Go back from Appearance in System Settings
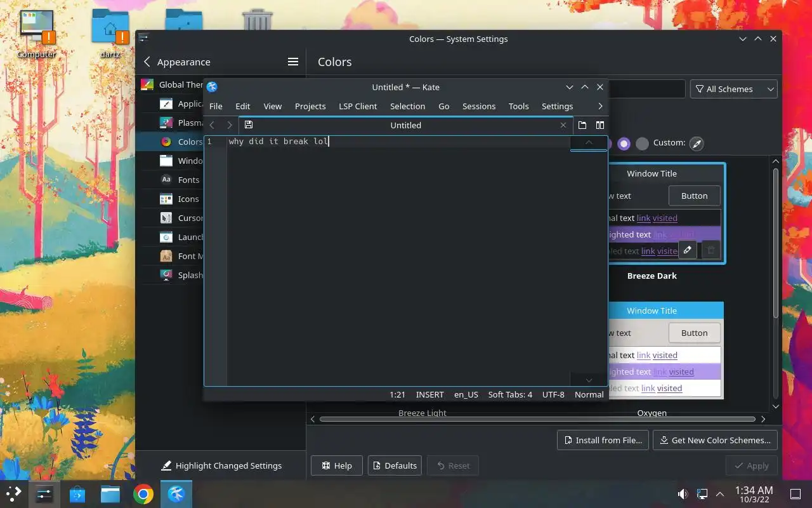The width and height of the screenshot is (812, 508). point(147,62)
